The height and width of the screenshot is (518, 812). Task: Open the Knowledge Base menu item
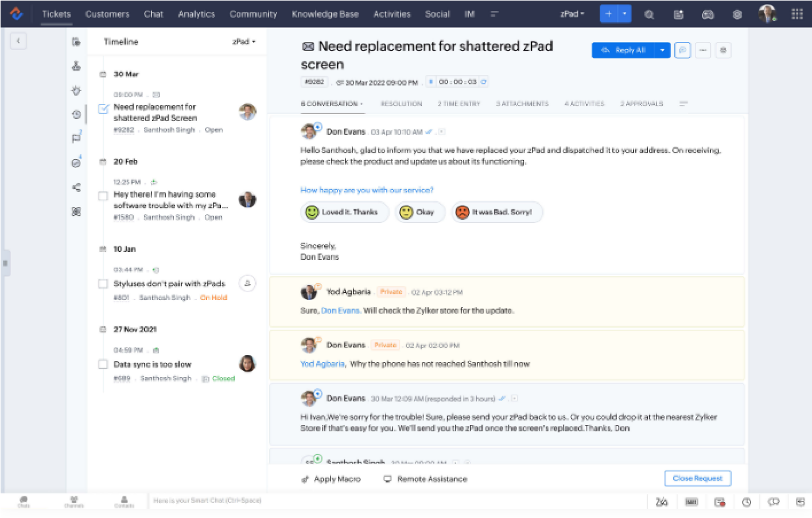pyautogui.click(x=325, y=14)
